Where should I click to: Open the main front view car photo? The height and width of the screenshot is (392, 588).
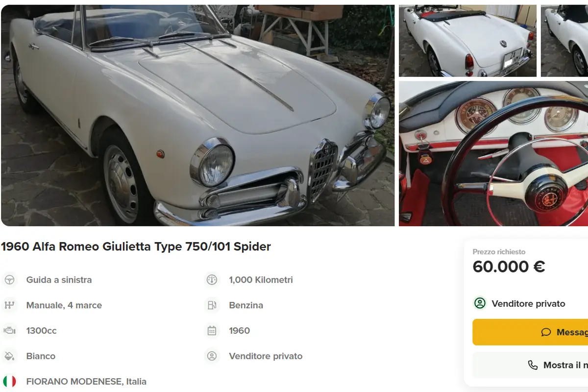(197, 115)
